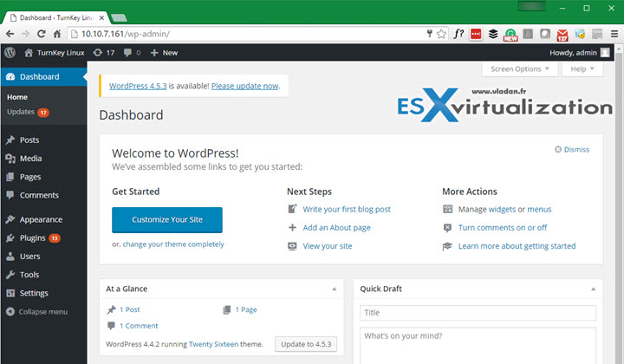Image resolution: width=624 pixels, height=364 pixels.
Task: Click the Buffer stack extension icon
Action: [x=493, y=34]
